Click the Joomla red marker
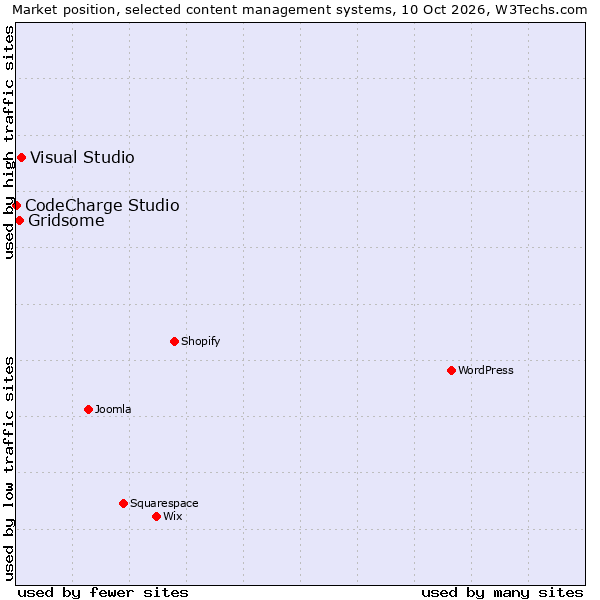The height and width of the screenshot is (600, 600). 88,409
